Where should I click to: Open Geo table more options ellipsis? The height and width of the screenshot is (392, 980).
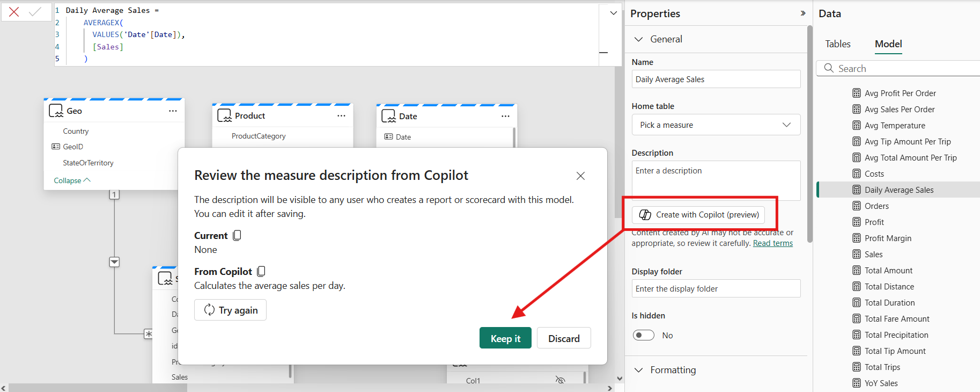point(173,111)
